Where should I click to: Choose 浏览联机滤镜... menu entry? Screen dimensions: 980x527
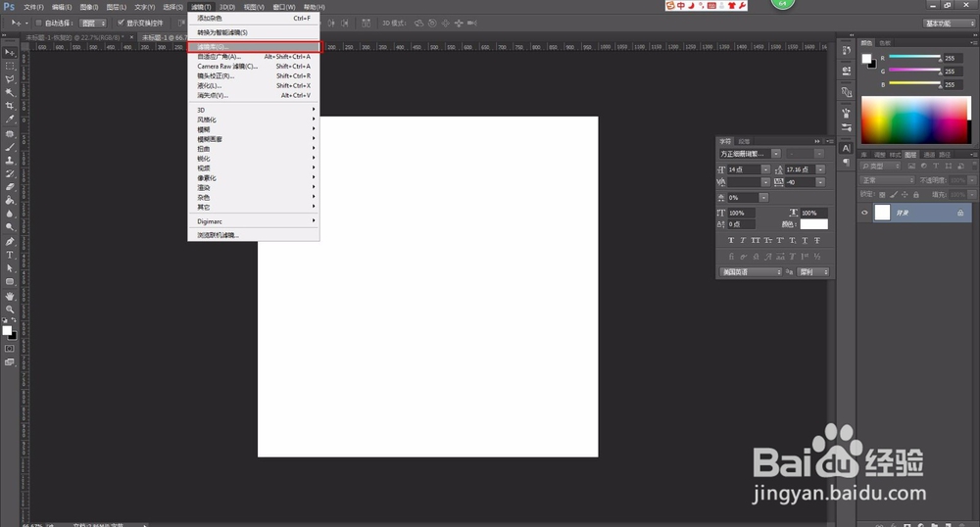coord(254,235)
